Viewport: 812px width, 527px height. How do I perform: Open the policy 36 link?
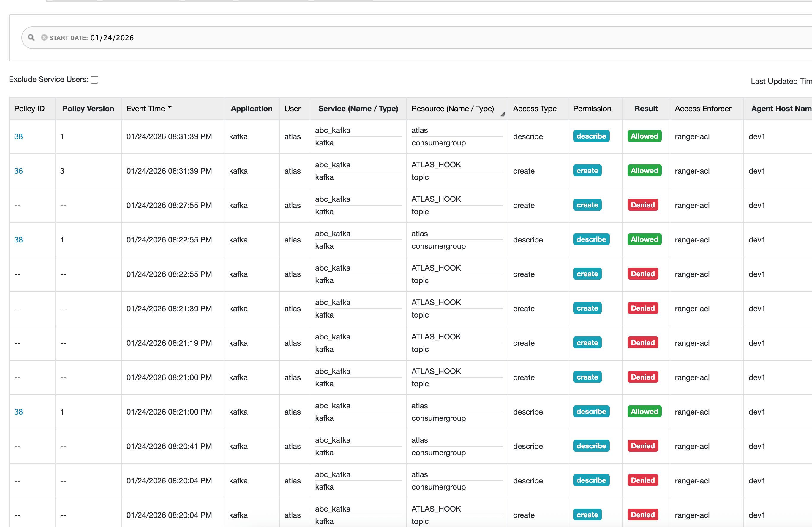18,171
